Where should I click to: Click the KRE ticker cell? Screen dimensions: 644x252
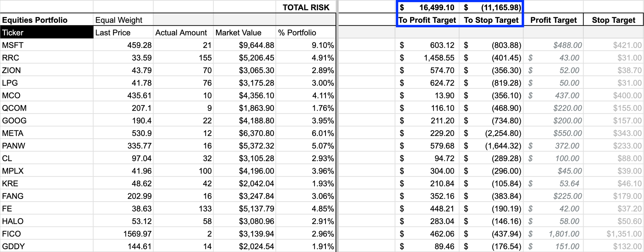coord(47,184)
